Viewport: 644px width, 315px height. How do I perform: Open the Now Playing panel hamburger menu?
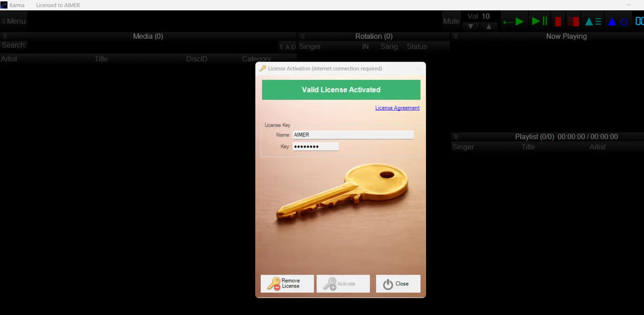click(x=456, y=36)
